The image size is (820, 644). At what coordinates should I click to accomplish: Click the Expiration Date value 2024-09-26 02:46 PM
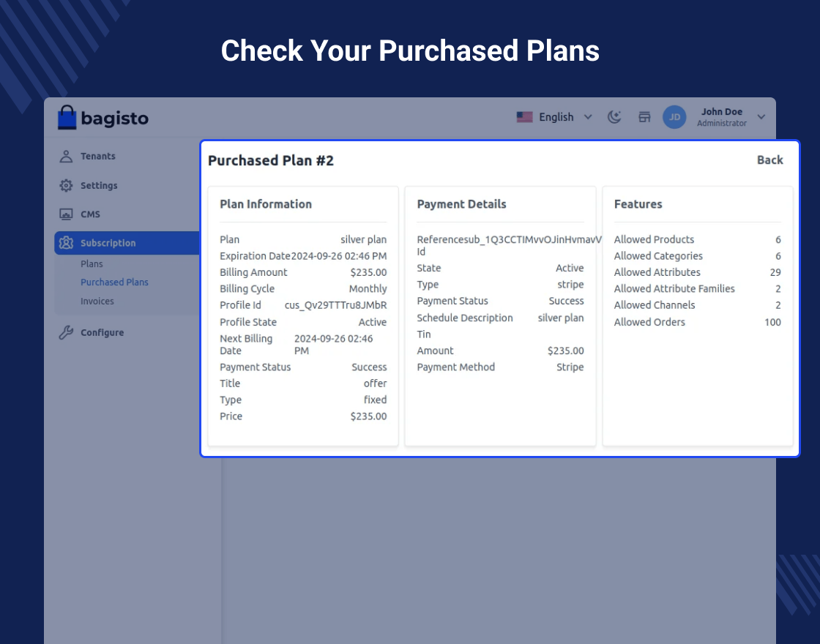point(339,256)
